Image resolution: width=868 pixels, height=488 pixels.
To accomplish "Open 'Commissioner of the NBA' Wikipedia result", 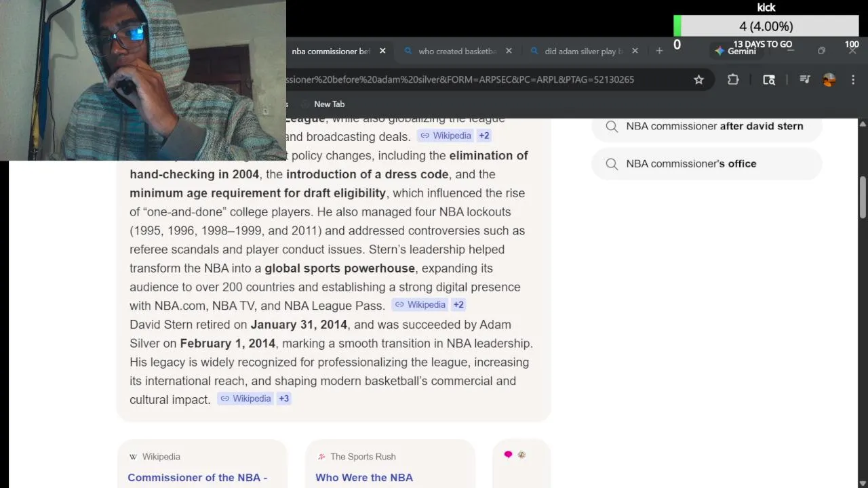I will [197, 478].
